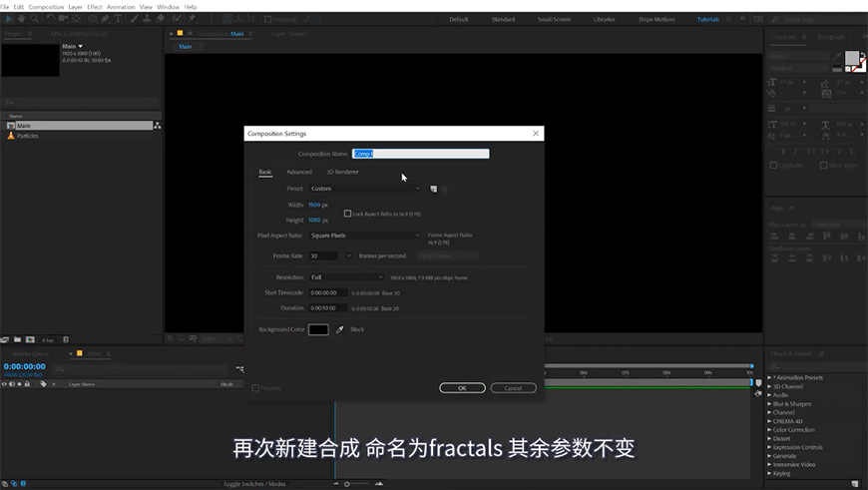Viewport: 868px width, 490px height.
Task: Click the Composition Name text field
Action: tap(420, 154)
